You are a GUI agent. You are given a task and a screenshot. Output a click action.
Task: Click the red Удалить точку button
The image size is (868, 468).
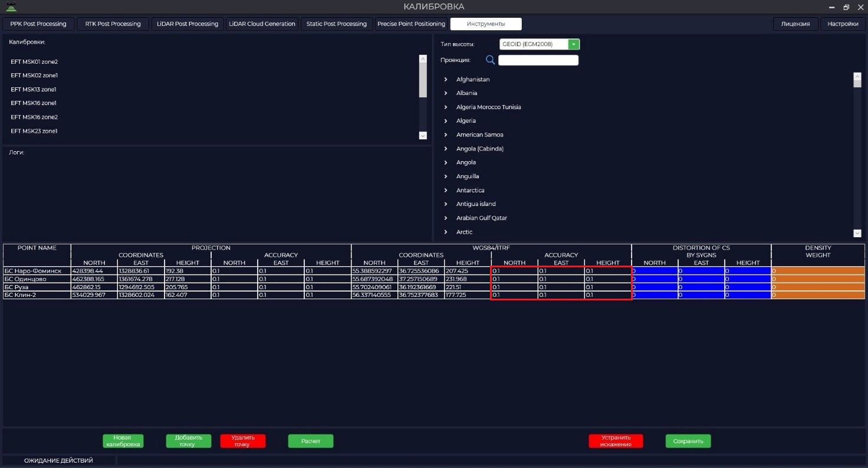[243, 441]
